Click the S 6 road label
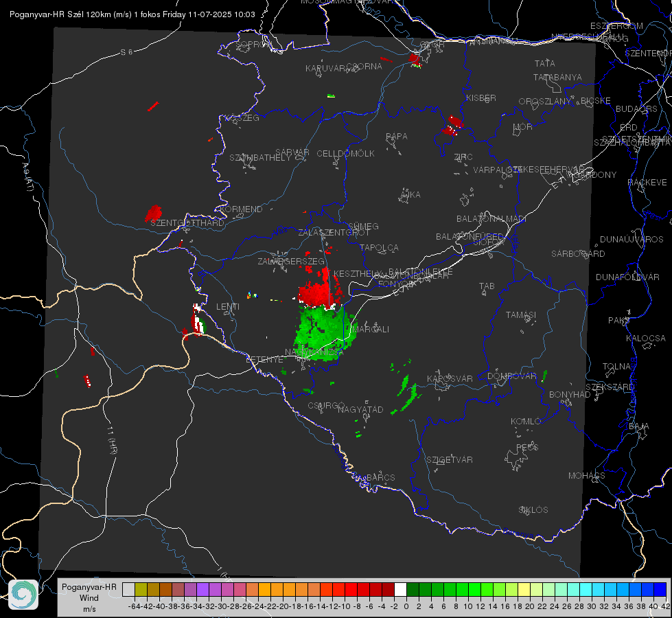 126,52
